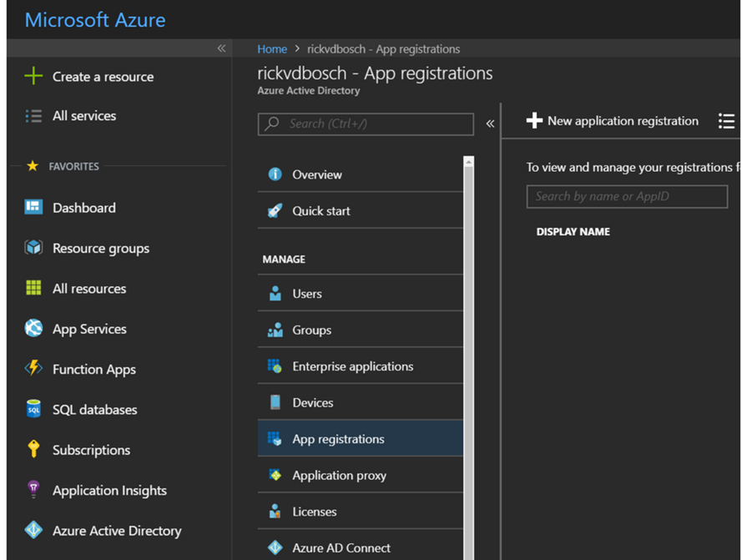Open Enterprise applications
Screen dimensions: 747x560
point(361,366)
